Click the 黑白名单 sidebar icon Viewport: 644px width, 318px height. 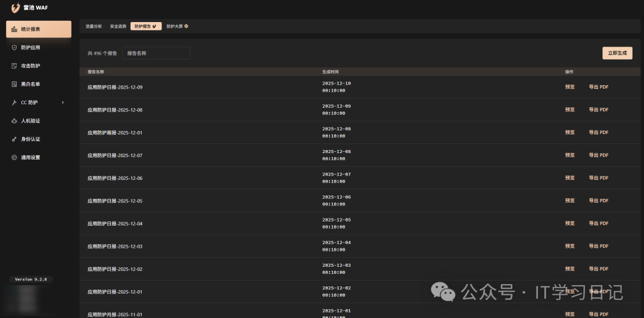[14, 85]
